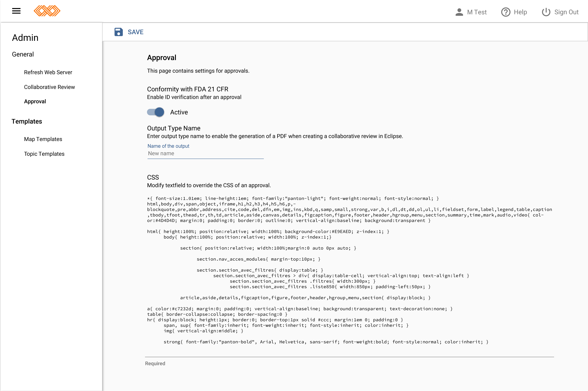Viewport: 588px width, 391px height.
Task: Click the Help text link
Action: [x=520, y=12]
